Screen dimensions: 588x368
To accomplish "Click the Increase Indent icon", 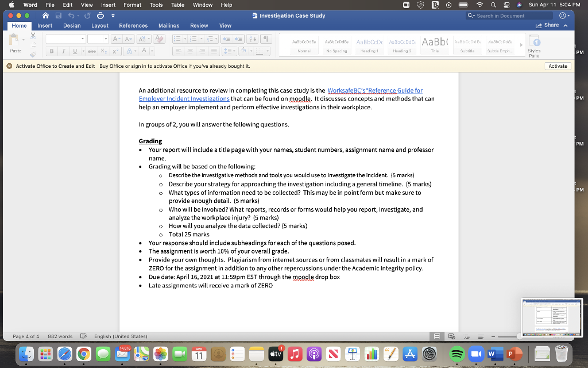I will pos(238,39).
